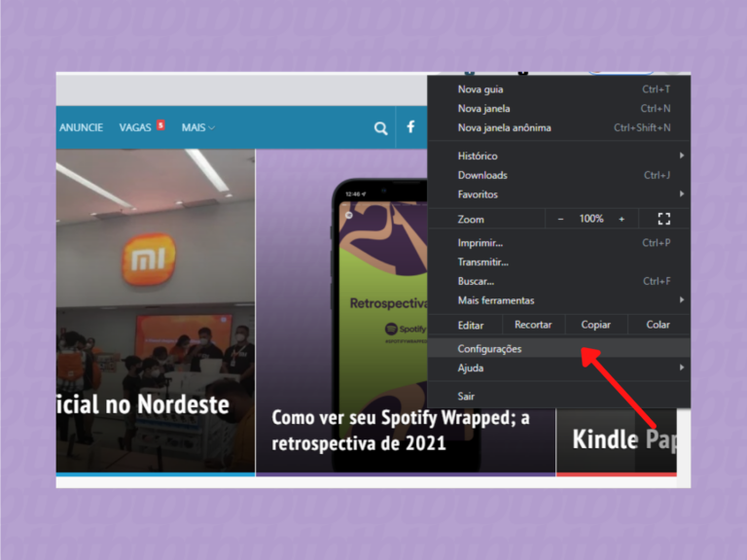Open the ANUNCIE link in site navigation
The height and width of the screenshot is (560, 747).
[x=81, y=127]
